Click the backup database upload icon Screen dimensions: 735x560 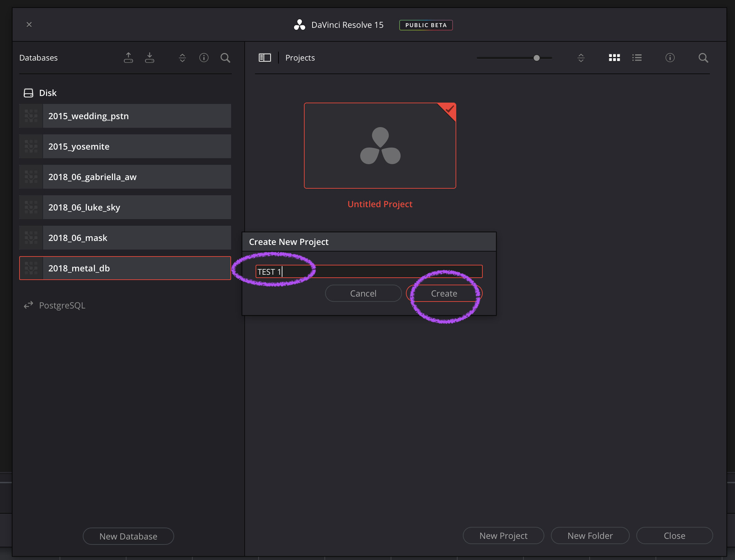(128, 58)
